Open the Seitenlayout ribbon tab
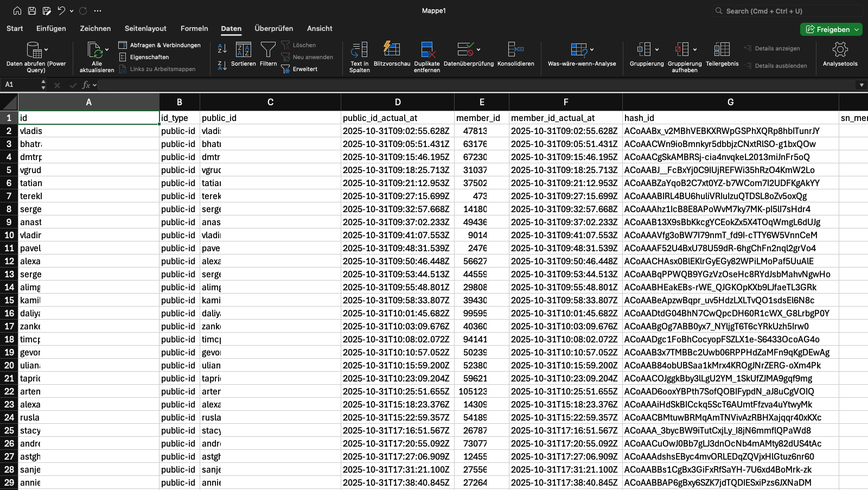Viewport: 868px width, 490px height. [145, 29]
